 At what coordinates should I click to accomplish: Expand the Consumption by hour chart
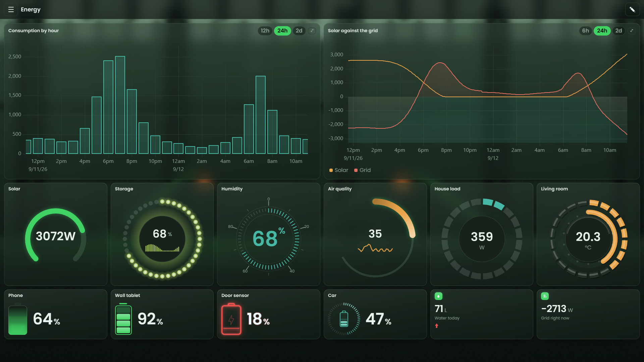[312, 31]
